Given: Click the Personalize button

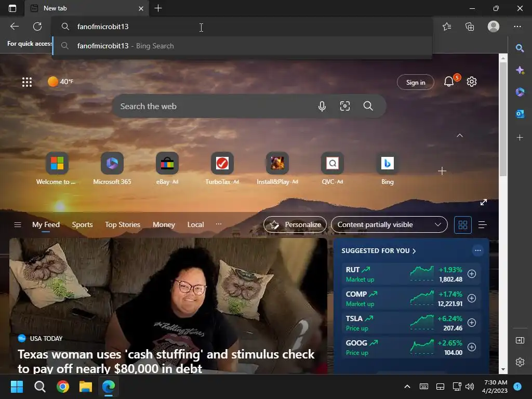Looking at the screenshot, I should [x=295, y=224].
